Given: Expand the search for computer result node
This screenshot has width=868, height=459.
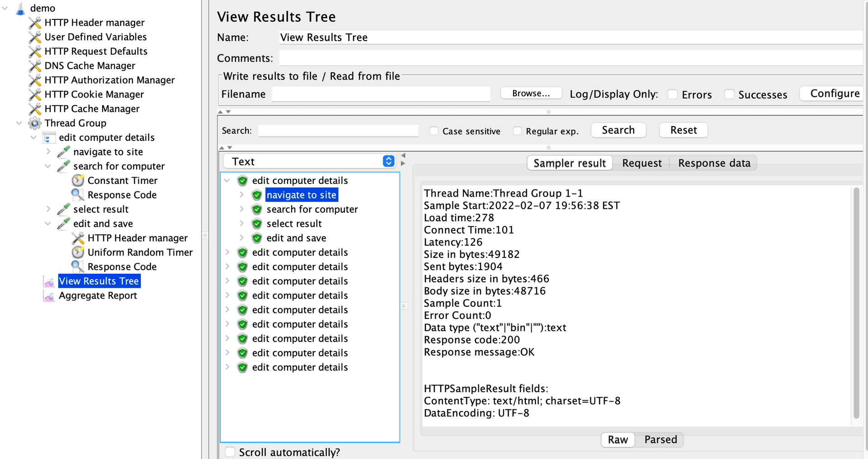Looking at the screenshot, I should click(x=241, y=209).
